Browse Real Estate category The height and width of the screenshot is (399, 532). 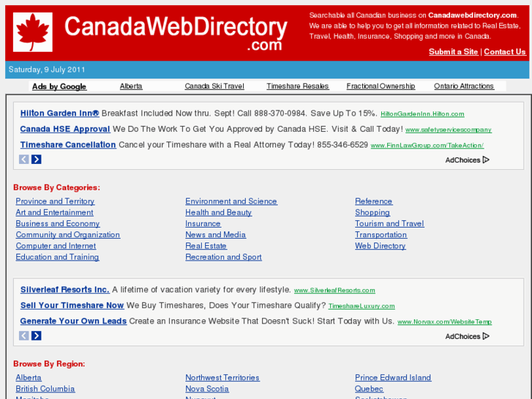[206, 246]
